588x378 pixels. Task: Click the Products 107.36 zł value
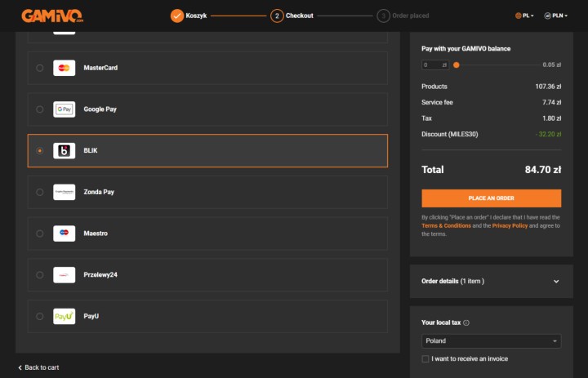[x=548, y=87]
